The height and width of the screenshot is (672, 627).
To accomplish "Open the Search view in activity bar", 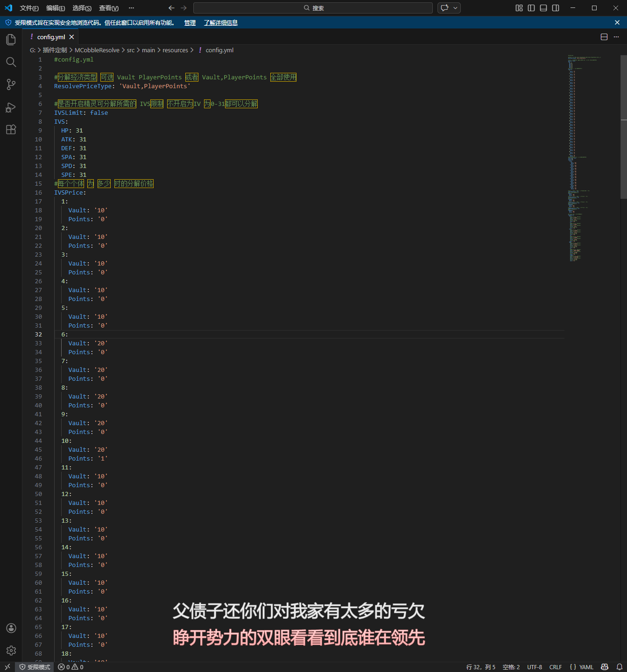I will click(11, 62).
